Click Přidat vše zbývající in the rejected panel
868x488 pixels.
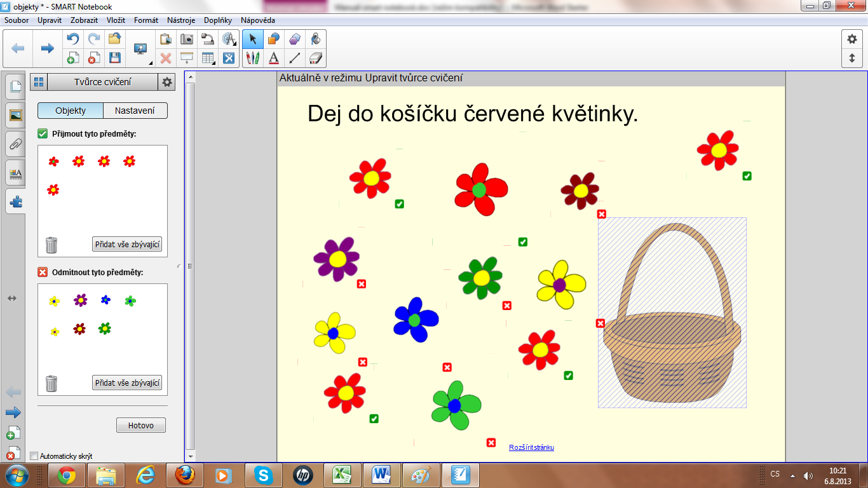(x=127, y=383)
